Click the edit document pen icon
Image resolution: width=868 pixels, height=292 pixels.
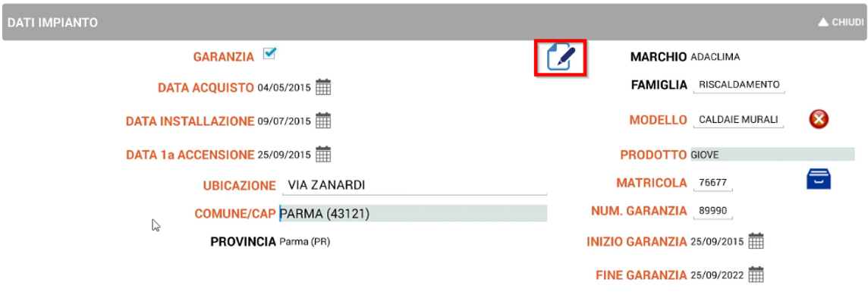point(561,58)
